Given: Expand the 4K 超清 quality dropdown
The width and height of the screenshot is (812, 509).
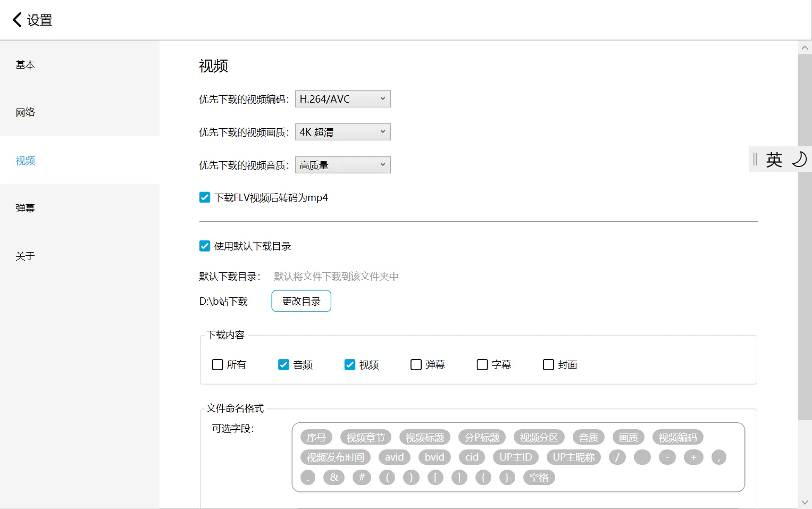Looking at the screenshot, I should pyautogui.click(x=342, y=132).
